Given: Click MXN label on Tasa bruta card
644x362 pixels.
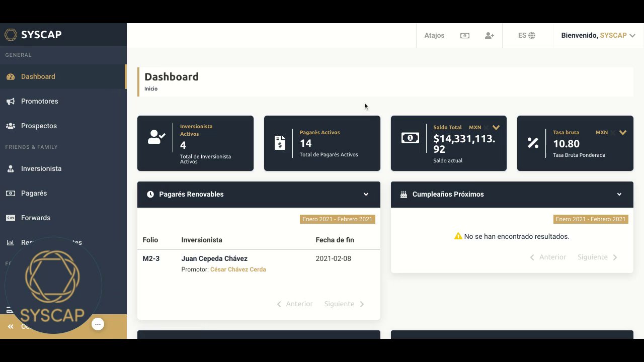Looking at the screenshot, I should pyautogui.click(x=602, y=133).
